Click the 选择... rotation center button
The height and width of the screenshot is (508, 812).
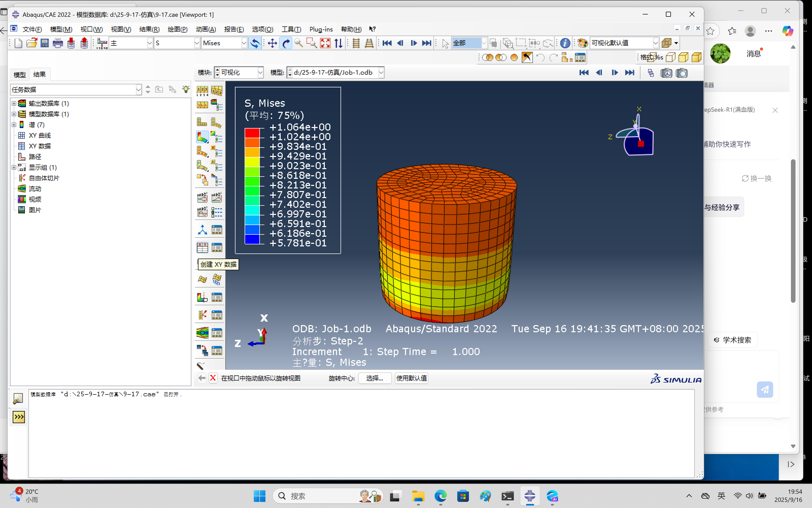coord(375,378)
